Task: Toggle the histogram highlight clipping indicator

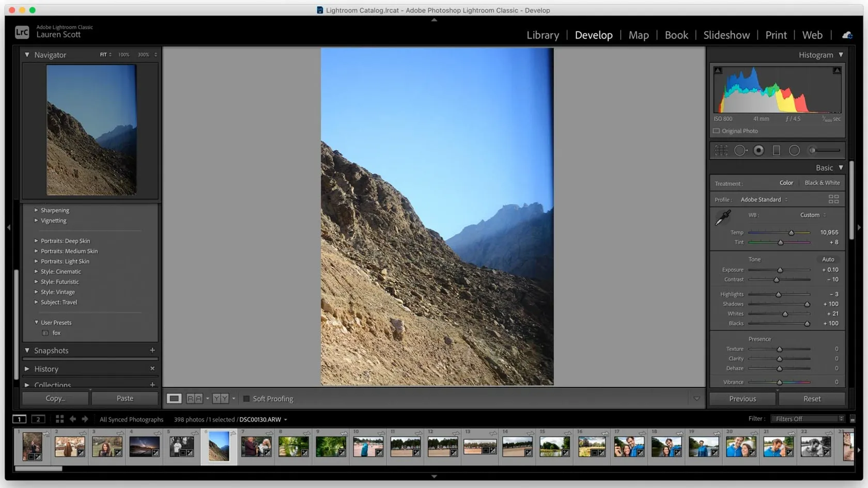Action: pos(836,71)
